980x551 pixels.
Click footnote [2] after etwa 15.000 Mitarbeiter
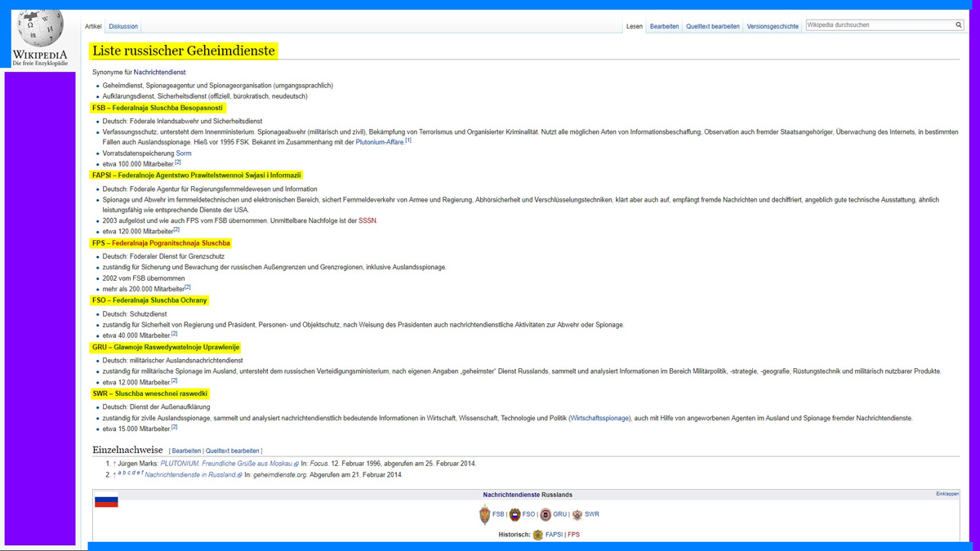point(174,426)
